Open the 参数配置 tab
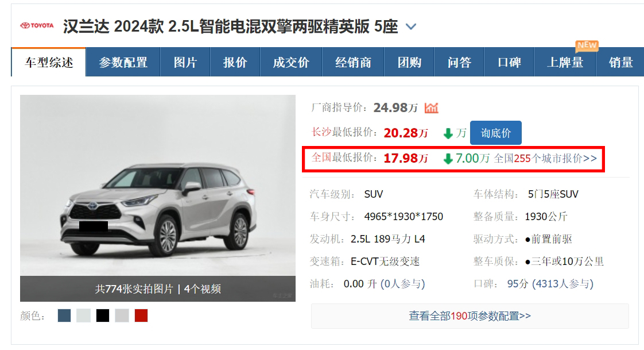This screenshot has height=350, width=644. 123,62
